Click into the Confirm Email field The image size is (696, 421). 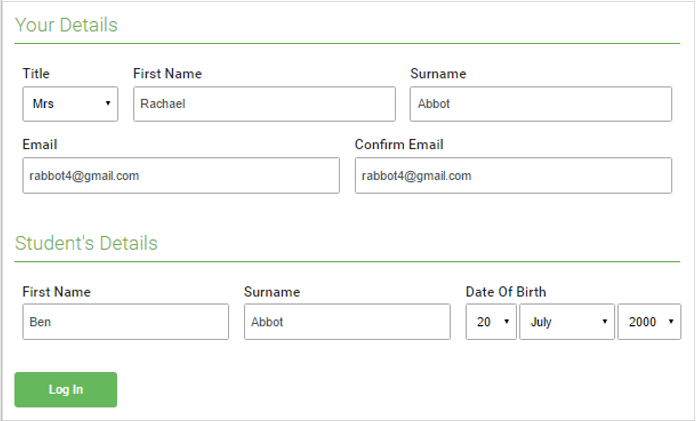[x=512, y=176]
